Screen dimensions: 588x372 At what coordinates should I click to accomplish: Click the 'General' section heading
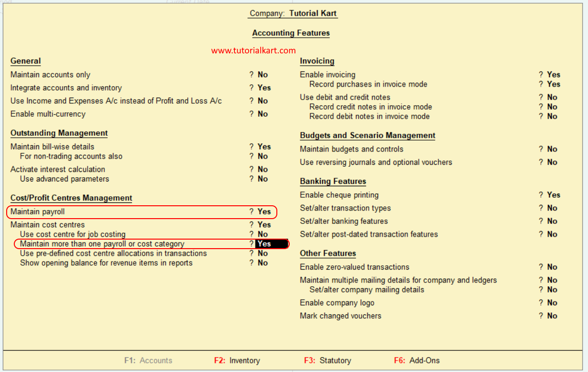[26, 61]
